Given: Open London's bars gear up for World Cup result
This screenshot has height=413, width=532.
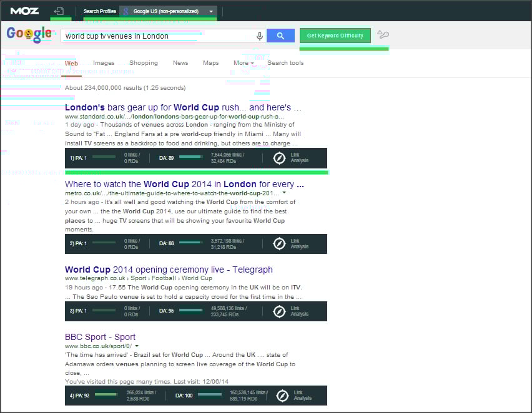Looking at the screenshot, I should [x=183, y=107].
